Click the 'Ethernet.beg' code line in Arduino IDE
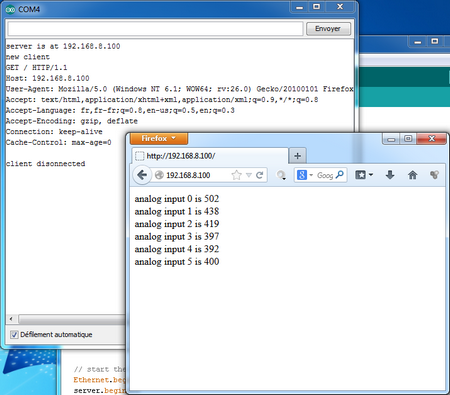The height and width of the screenshot is (395, 450). click(99, 380)
